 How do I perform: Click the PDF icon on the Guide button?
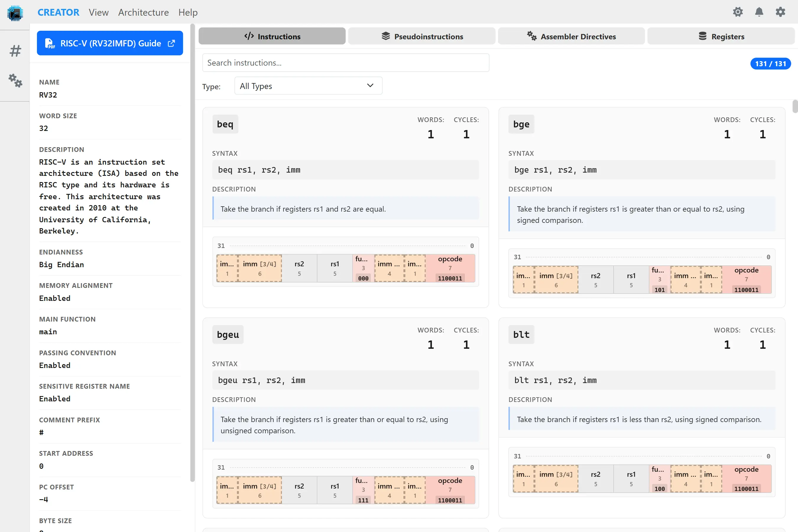(50, 43)
